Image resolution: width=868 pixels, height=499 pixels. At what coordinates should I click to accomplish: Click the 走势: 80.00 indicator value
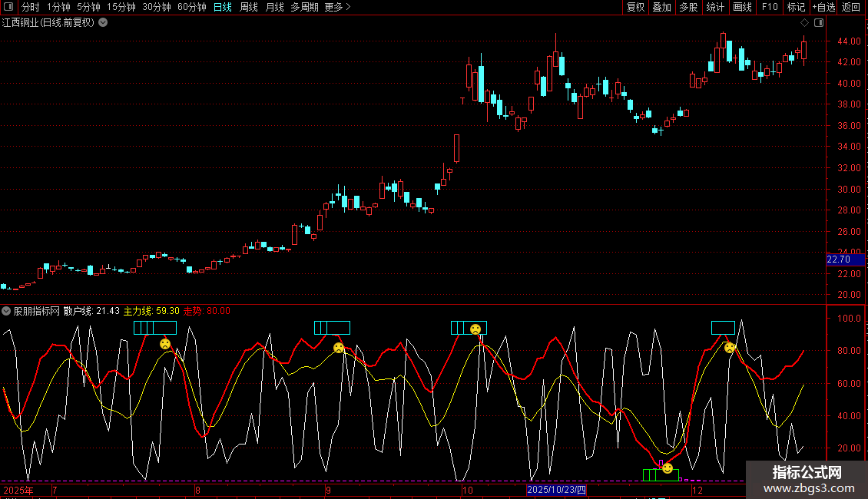click(x=207, y=311)
